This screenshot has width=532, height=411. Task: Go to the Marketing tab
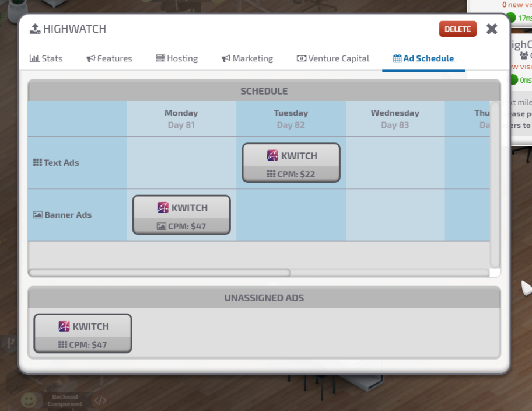click(247, 58)
